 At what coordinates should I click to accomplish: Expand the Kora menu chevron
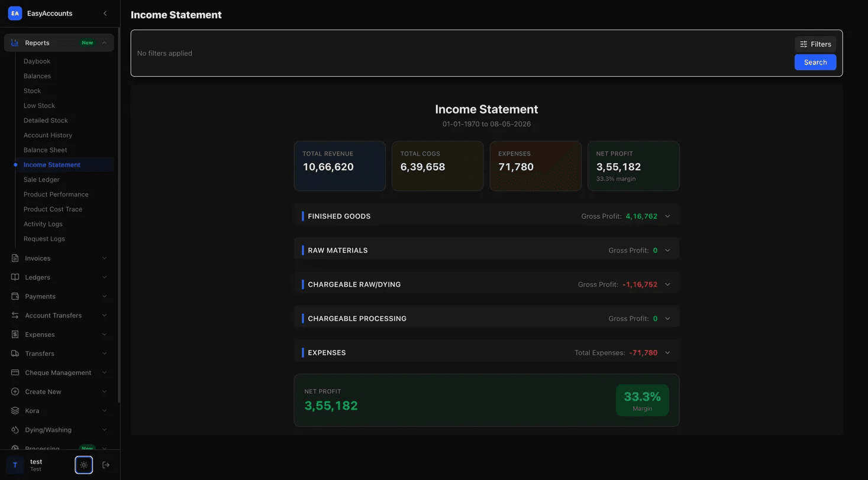coord(104,411)
